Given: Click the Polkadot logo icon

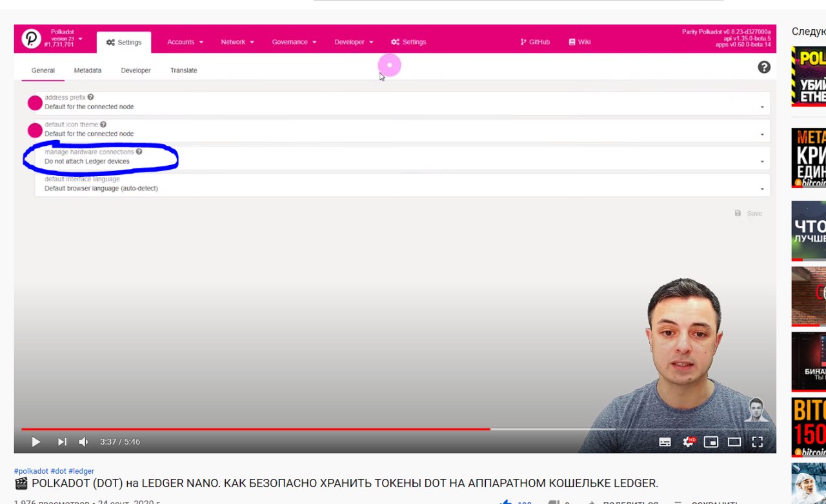Looking at the screenshot, I should (x=31, y=39).
